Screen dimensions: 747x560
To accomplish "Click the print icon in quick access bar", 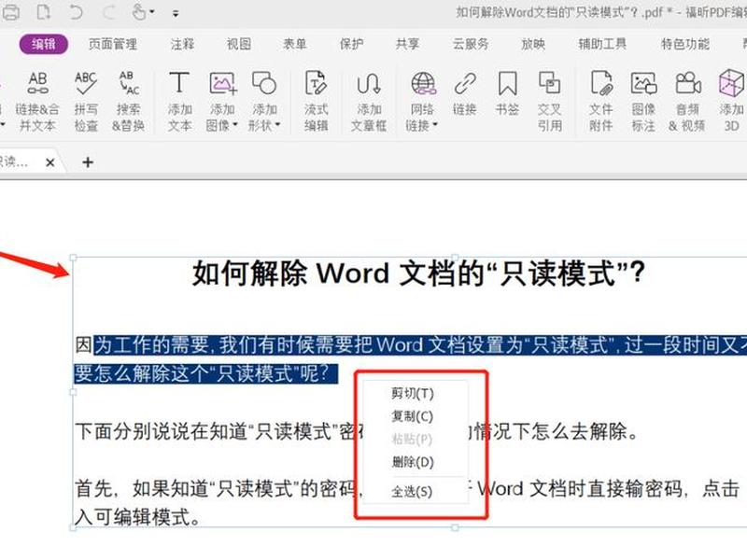I will (x=10, y=12).
